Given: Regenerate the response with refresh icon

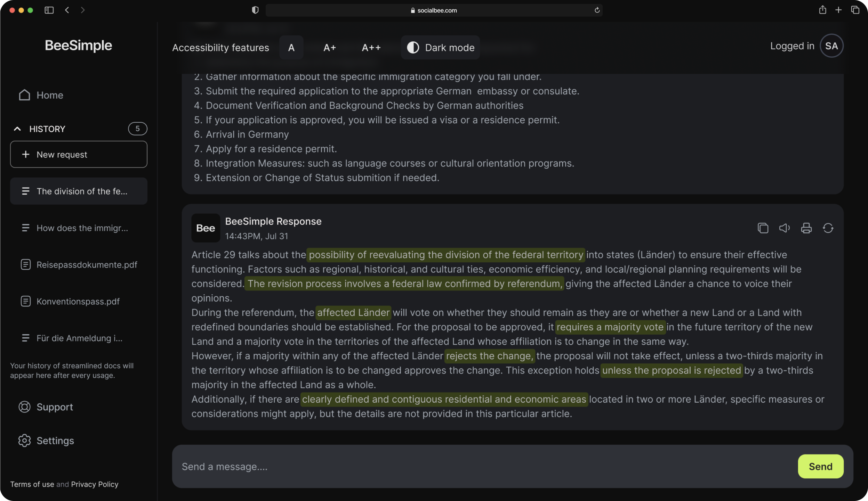Looking at the screenshot, I should pos(828,228).
